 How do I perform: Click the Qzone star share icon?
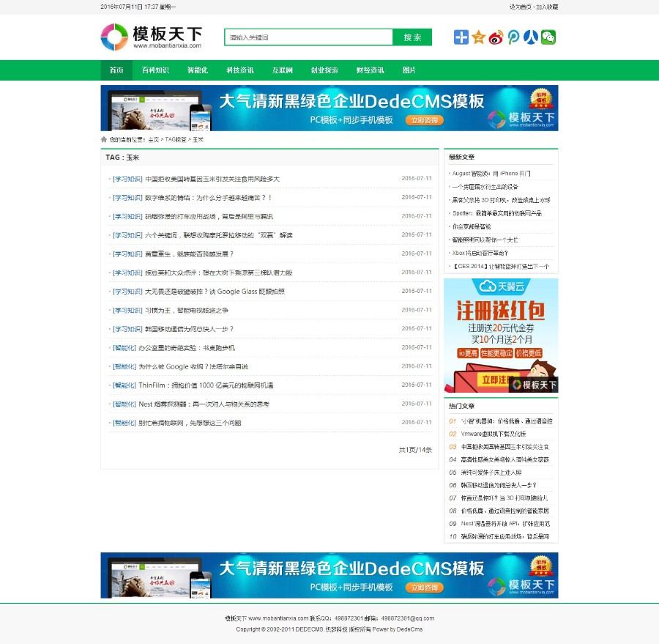click(x=477, y=37)
